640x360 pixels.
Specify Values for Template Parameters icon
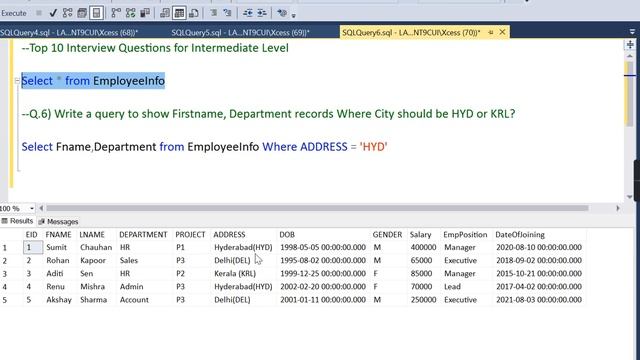click(282, 13)
